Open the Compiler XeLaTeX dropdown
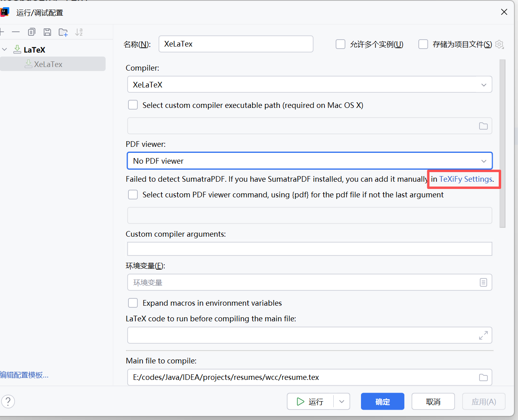 [309, 85]
